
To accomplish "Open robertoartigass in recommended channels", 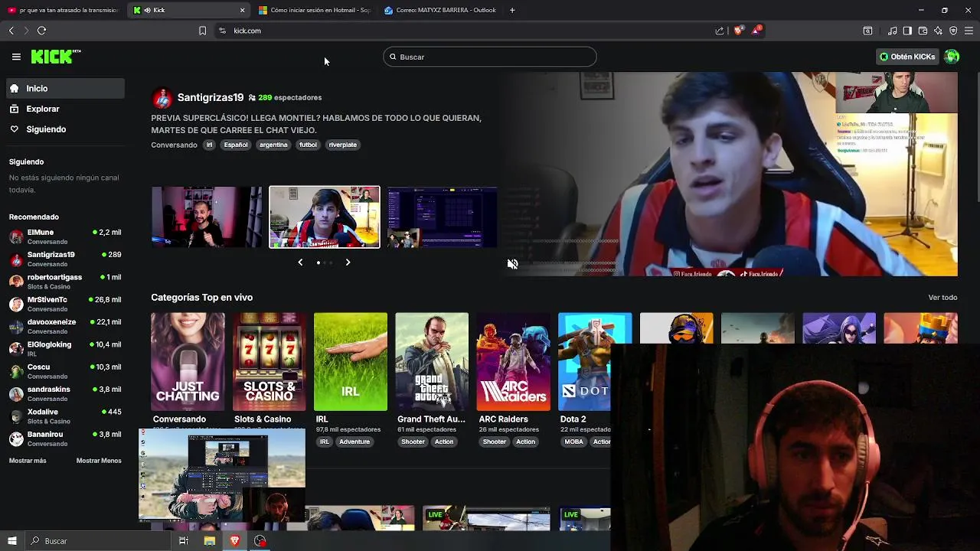I will (65, 282).
